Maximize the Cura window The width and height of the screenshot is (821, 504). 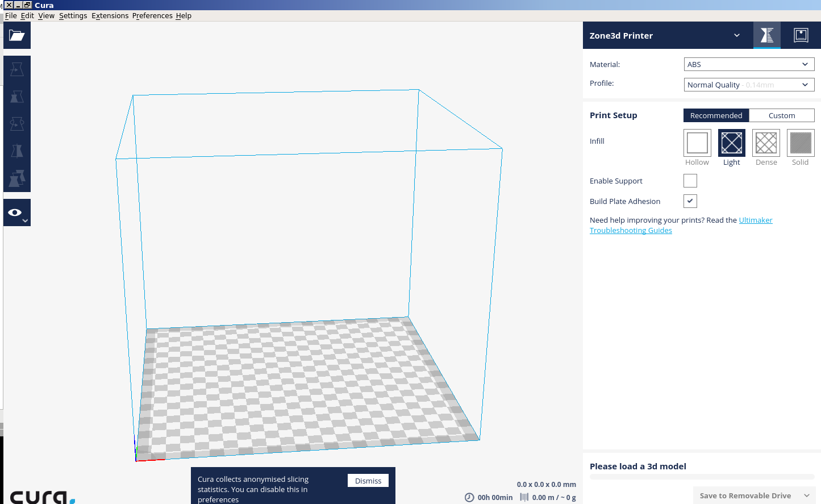27,5
